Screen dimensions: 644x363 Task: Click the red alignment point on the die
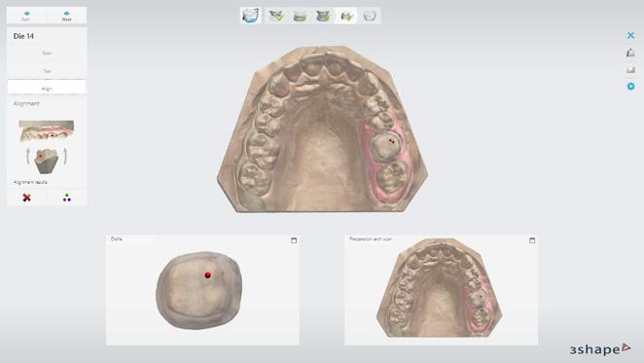[x=208, y=275]
